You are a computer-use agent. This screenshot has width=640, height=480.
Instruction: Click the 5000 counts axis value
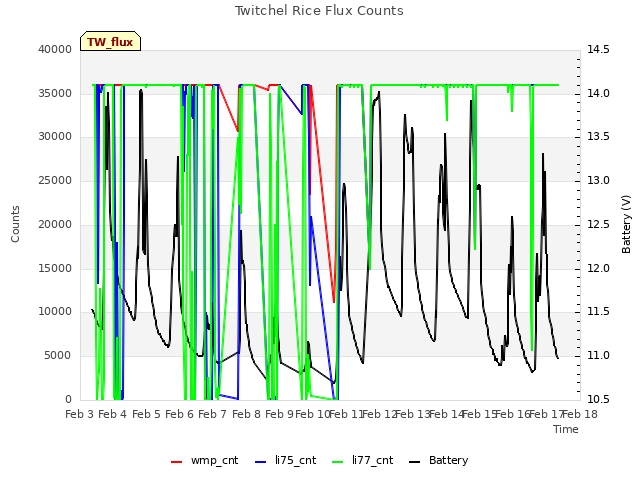[58, 356]
